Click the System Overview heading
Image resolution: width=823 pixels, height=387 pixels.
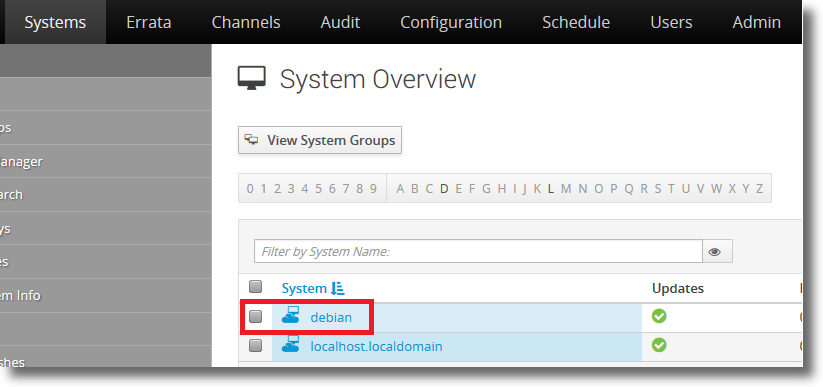pyautogui.click(x=378, y=79)
